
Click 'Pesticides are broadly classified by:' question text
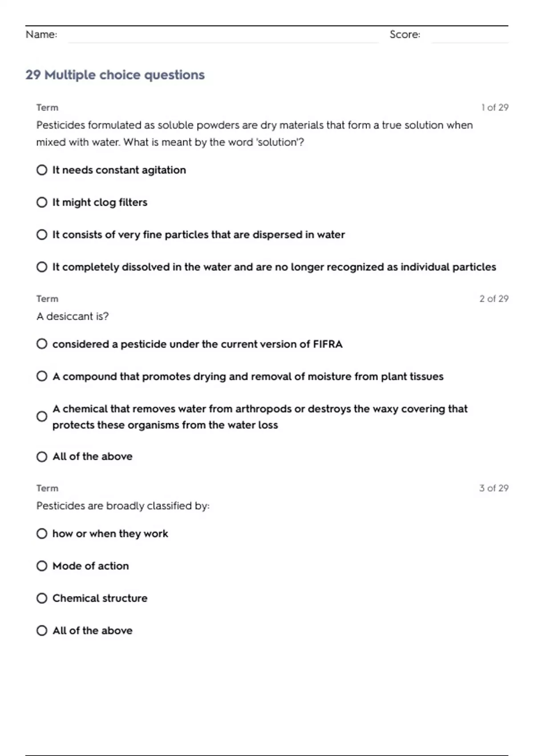point(123,506)
